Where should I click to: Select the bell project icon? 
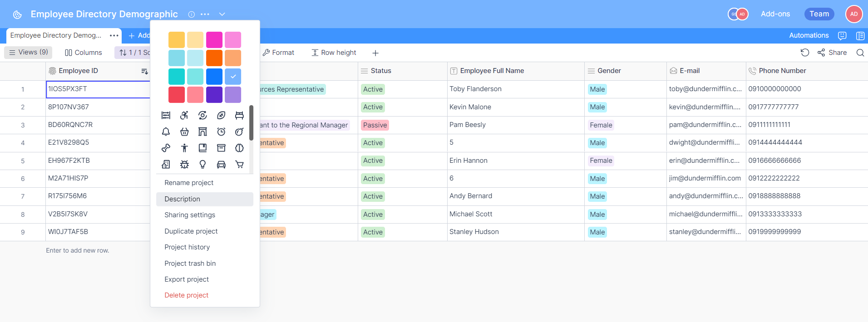pyautogui.click(x=166, y=132)
